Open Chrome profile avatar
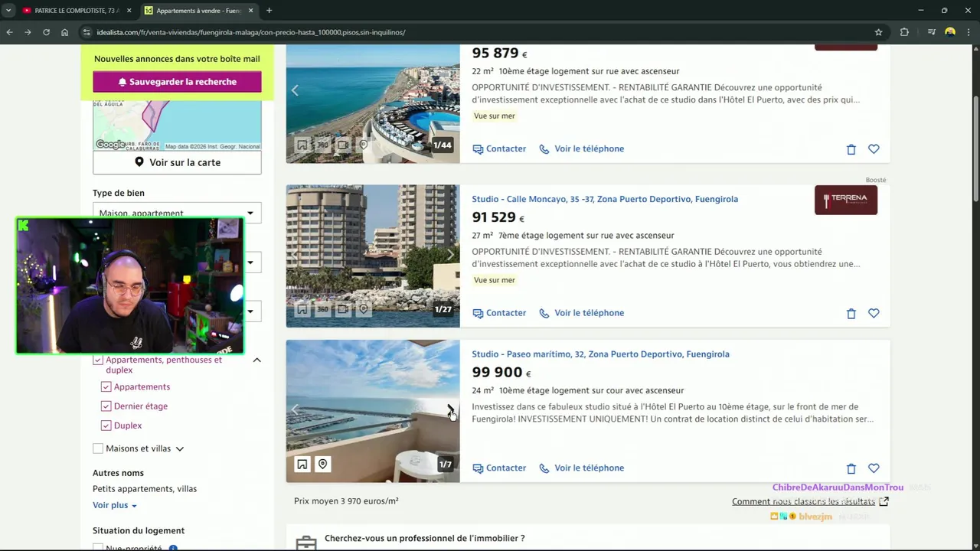Screen dimensions: 980x551 tap(950, 32)
